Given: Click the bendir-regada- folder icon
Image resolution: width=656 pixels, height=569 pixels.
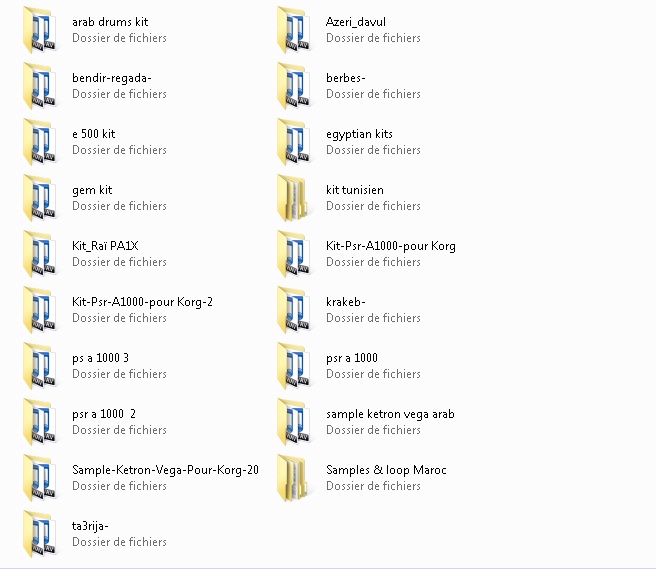Looking at the screenshot, I should [40, 86].
